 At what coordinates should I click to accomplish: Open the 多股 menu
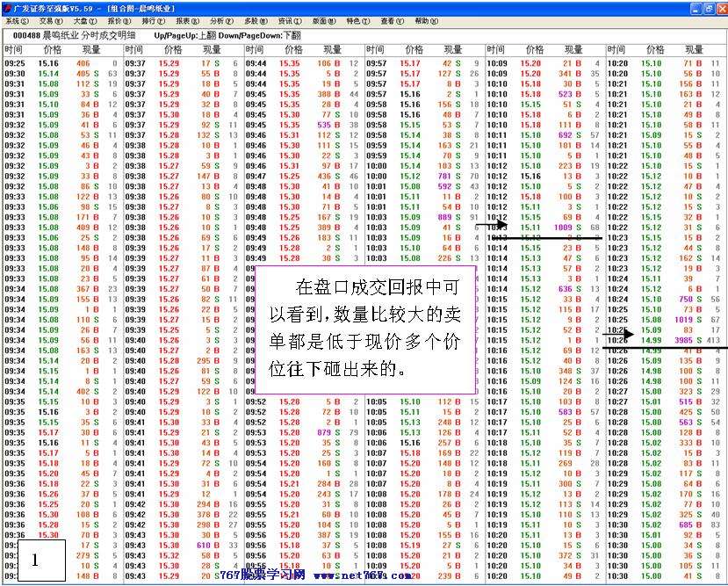[x=256, y=21]
